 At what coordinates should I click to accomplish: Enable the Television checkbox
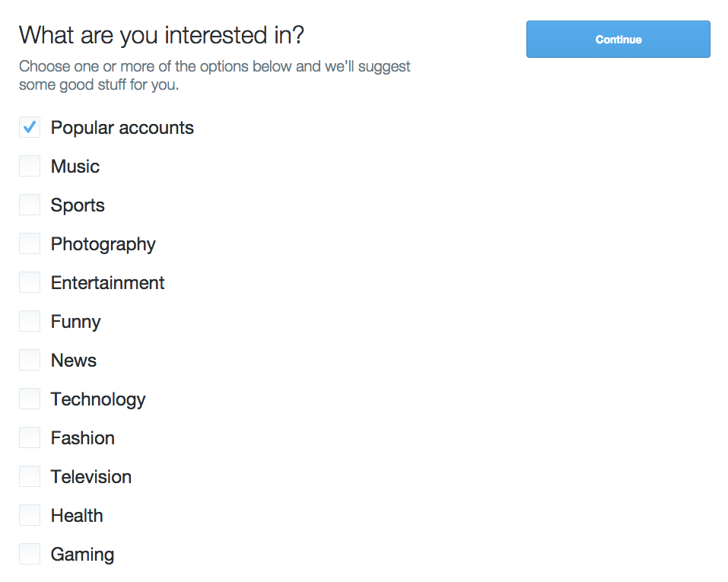tap(29, 476)
